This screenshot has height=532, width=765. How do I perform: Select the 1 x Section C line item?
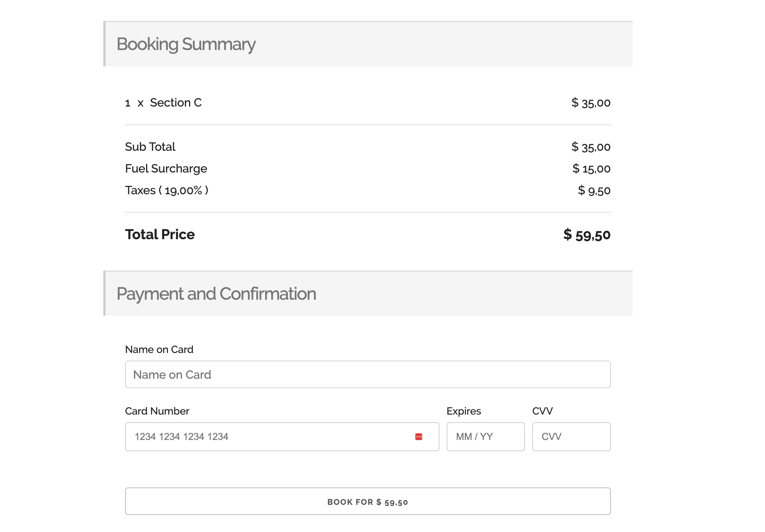click(x=163, y=103)
